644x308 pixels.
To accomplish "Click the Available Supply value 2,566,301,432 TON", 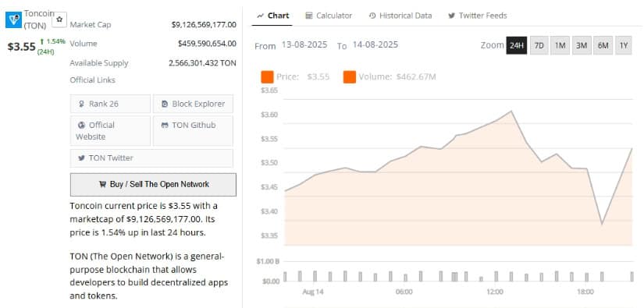I will [x=202, y=63].
